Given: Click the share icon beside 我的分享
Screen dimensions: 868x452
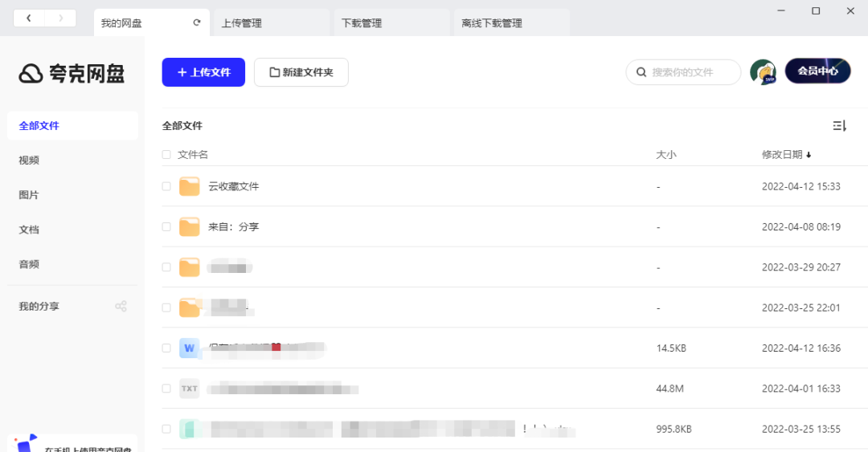Looking at the screenshot, I should click(121, 306).
